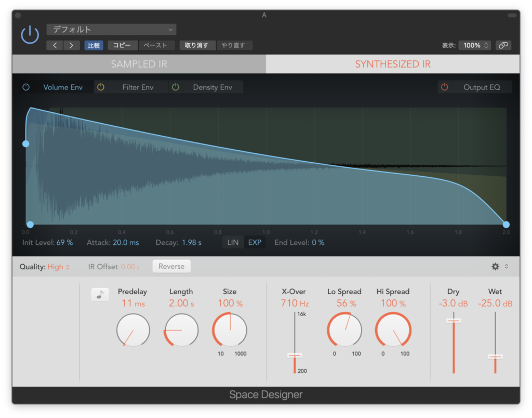
Task: Click the ペースト paste button
Action: [156, 45]
